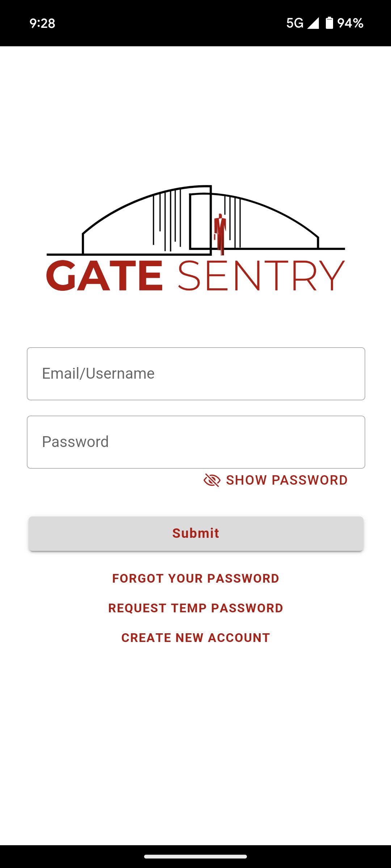Screen dimensions: 391x868
Task: Tap the 94% battery percentage
Action: coord(350,23)
